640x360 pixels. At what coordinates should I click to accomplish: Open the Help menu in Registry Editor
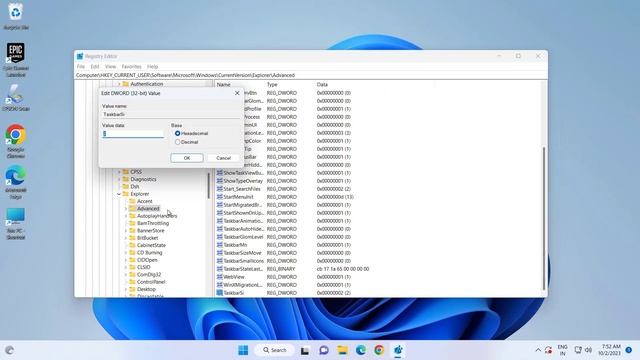point(152,67)
